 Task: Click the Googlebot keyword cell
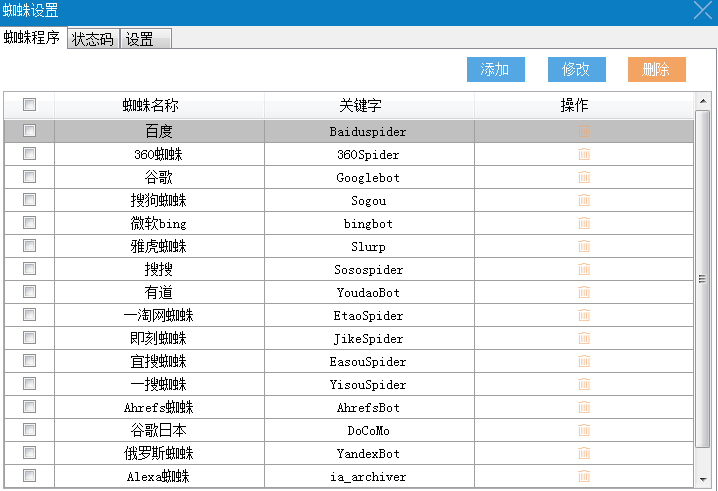click(369, 177)
